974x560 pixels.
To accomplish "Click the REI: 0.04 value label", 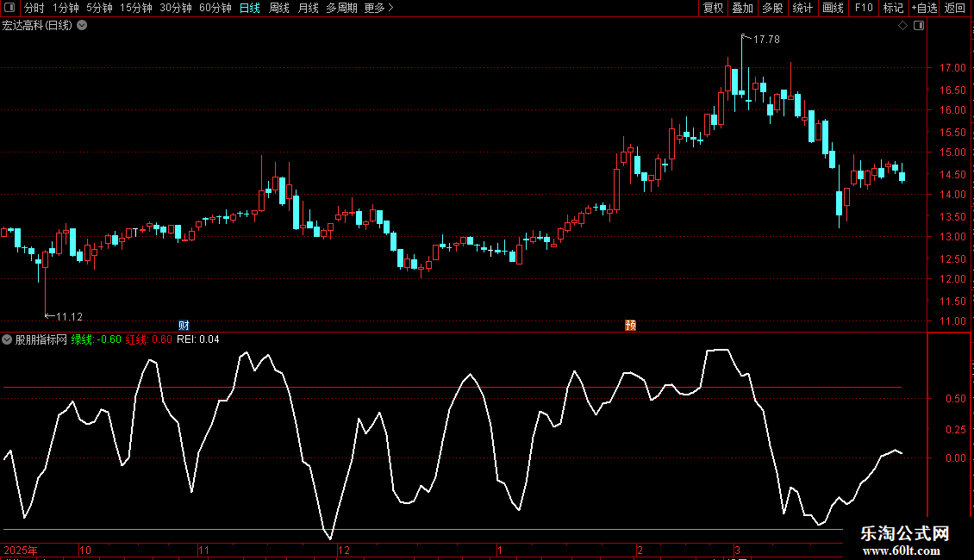I will [198, 339].
